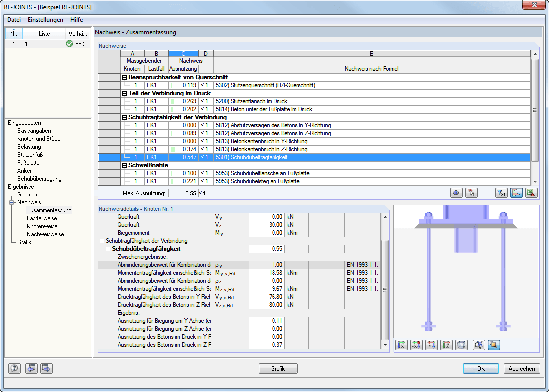The height and width of the screenshot is (392, 549).
Task: Collapse Schubtragfähigkeit der Verbindung table group
Action: (124, 117)
